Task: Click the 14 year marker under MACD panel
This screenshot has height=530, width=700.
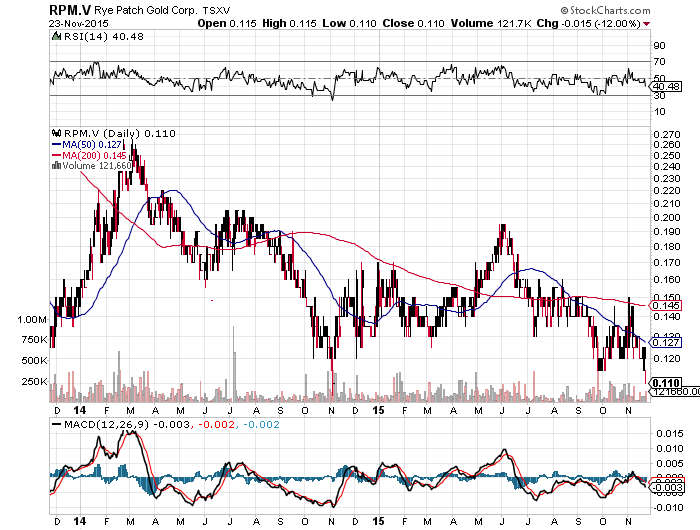Action: [x=80, y=521]
